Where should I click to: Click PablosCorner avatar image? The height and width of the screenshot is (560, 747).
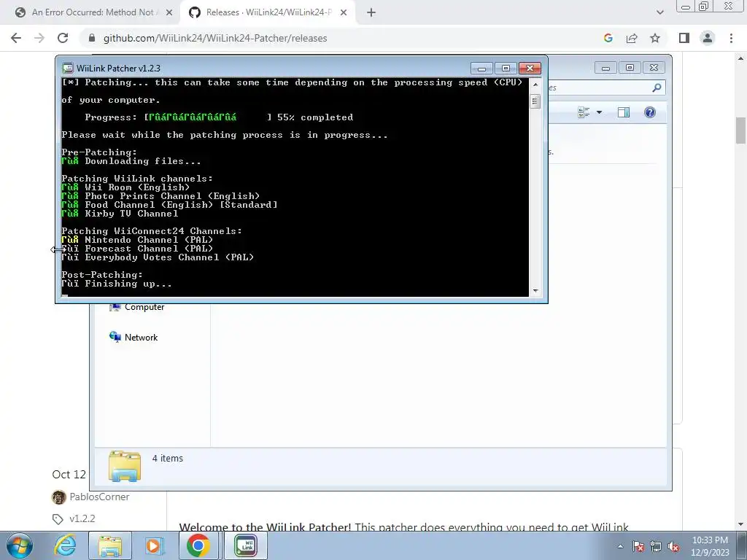(58, 497)
